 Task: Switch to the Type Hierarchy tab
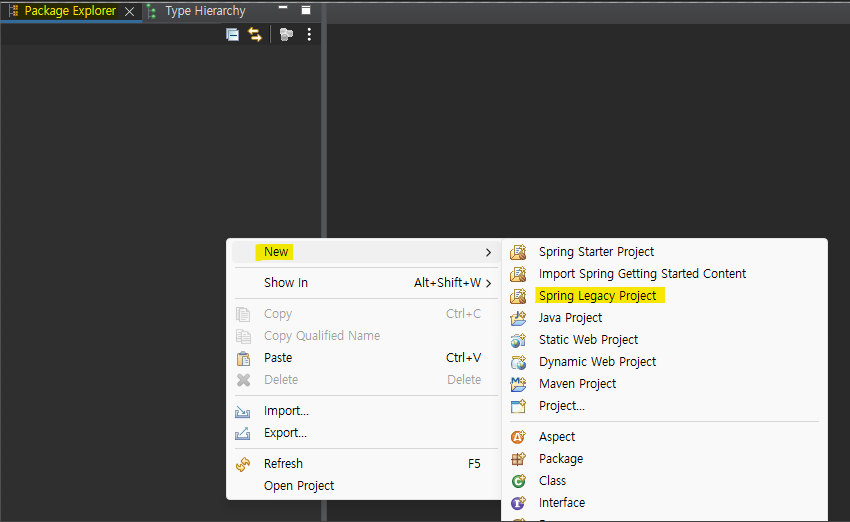pyautogui.click(x=205, y=11)
